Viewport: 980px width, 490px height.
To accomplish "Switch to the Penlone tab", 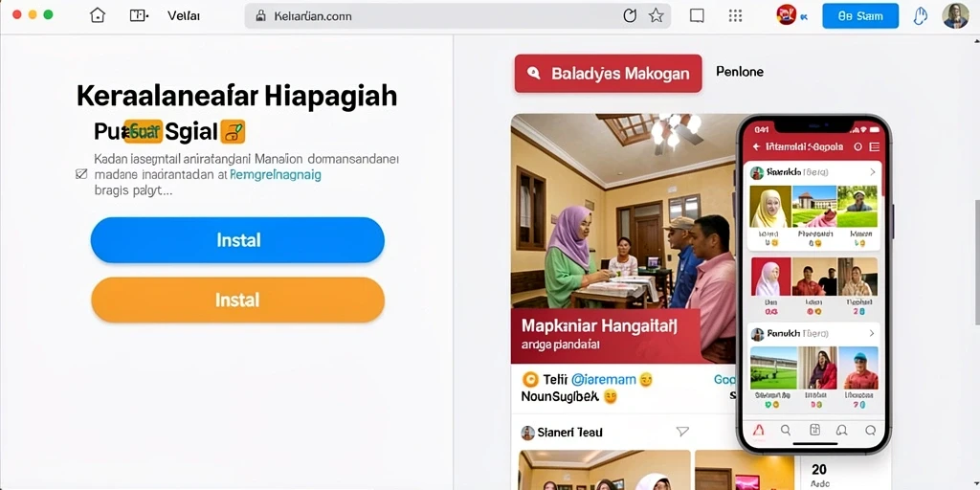I will point(740,72).
